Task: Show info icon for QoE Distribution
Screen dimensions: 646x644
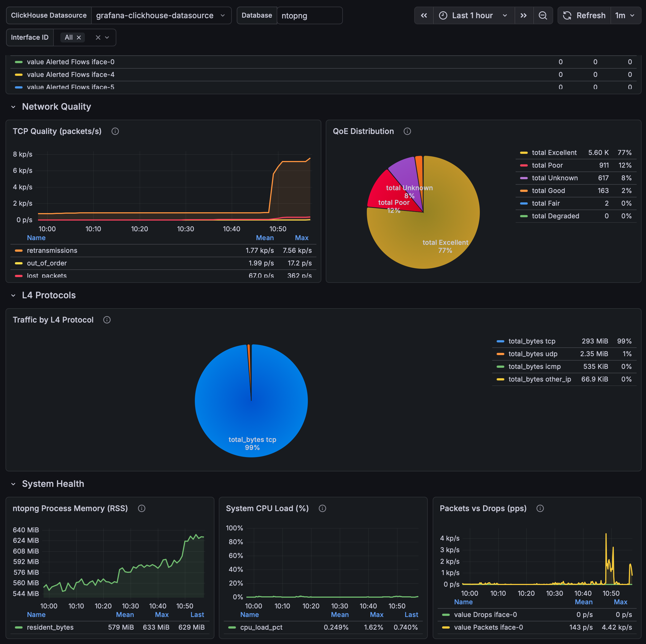Action: pyautogui.click(x=407, y=131)
